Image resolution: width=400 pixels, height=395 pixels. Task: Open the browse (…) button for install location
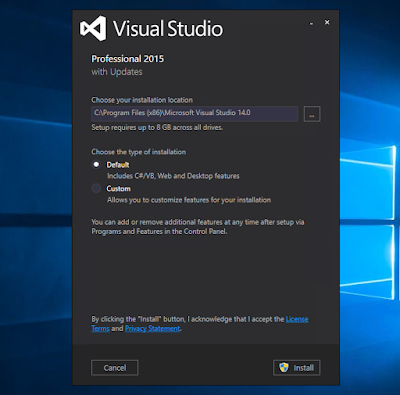click(x=312, y=114)
